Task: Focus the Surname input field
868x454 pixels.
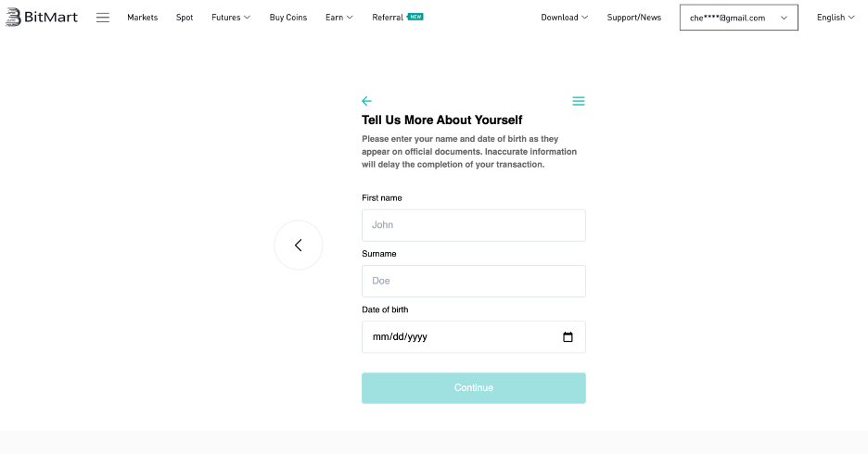Action: point(473,281)
